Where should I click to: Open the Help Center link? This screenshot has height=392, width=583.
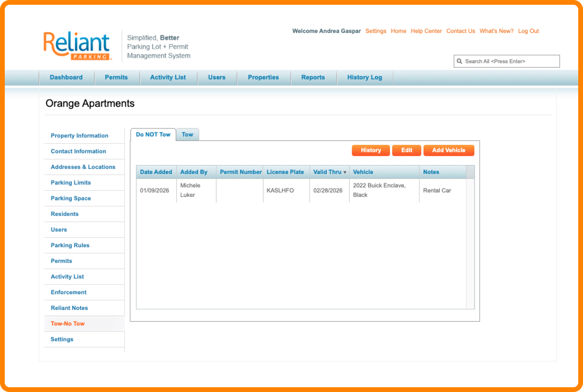pyautogui.click(x=426, y=31)
